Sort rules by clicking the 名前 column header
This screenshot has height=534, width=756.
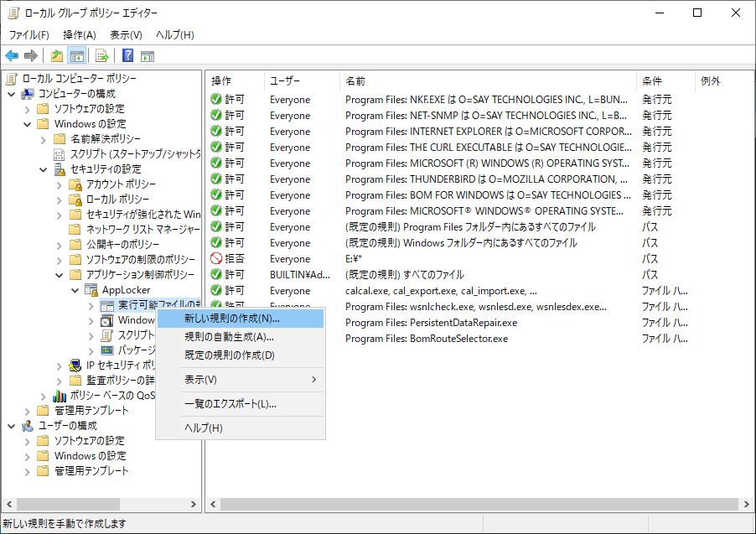click(377, 80)
